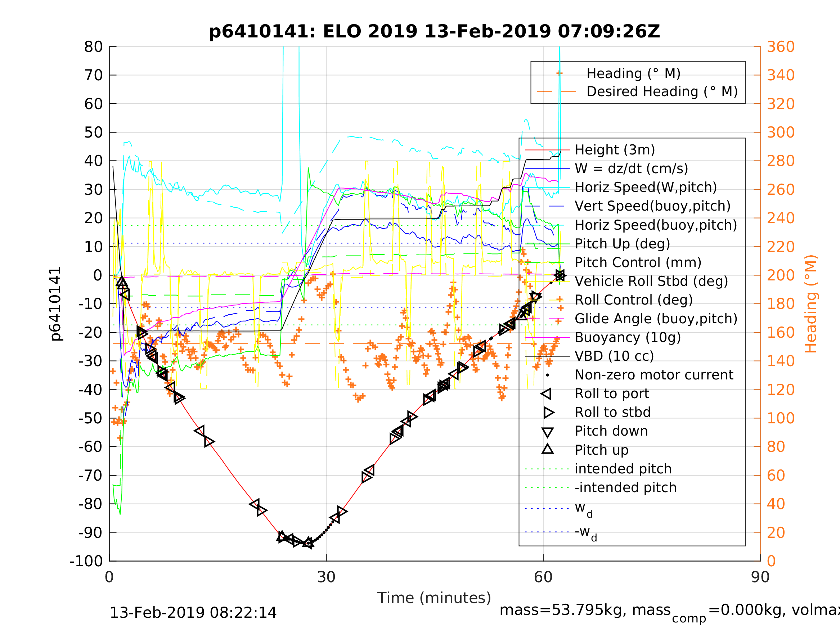Click 'Horiz Speed(buoy,pitch)' legend label
This screenshot has height=630, width=840.
[656, 225]
